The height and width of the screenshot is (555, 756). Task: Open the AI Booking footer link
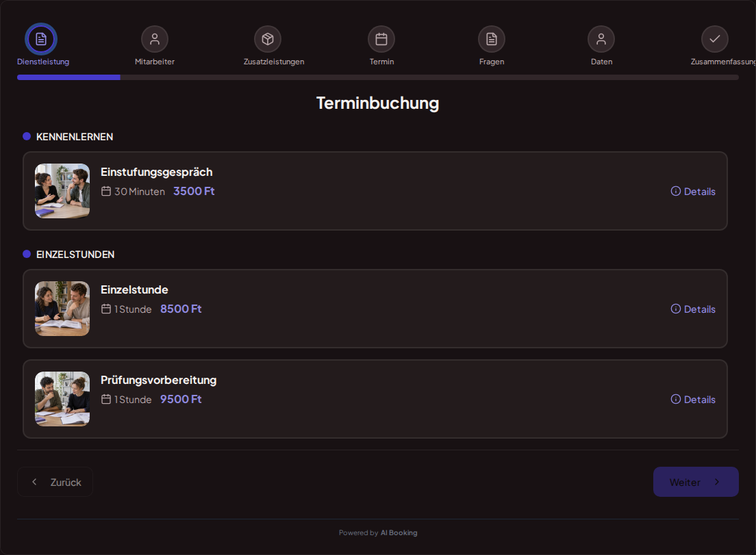399,533
